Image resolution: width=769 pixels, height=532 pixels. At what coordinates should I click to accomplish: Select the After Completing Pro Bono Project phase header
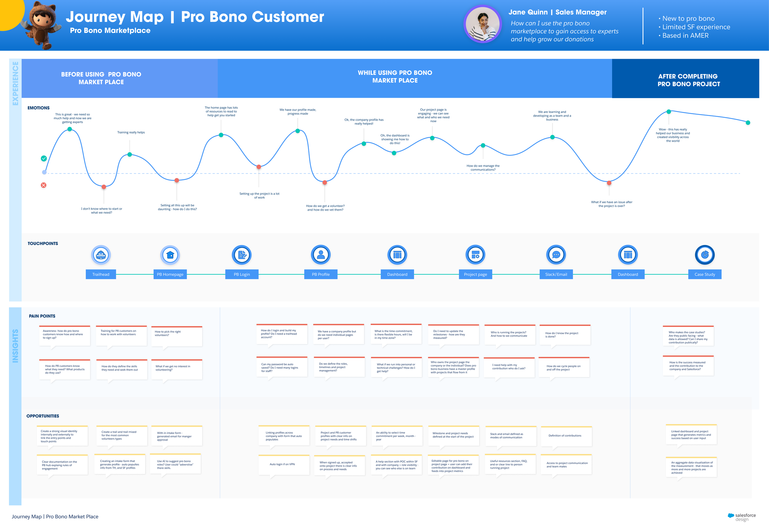point(685,78)
